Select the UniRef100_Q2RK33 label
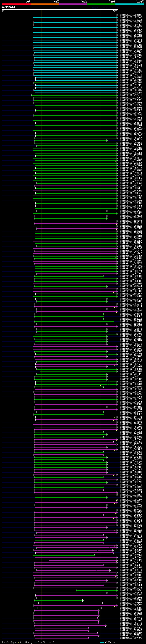146x644 pixels. pos(131,625)
